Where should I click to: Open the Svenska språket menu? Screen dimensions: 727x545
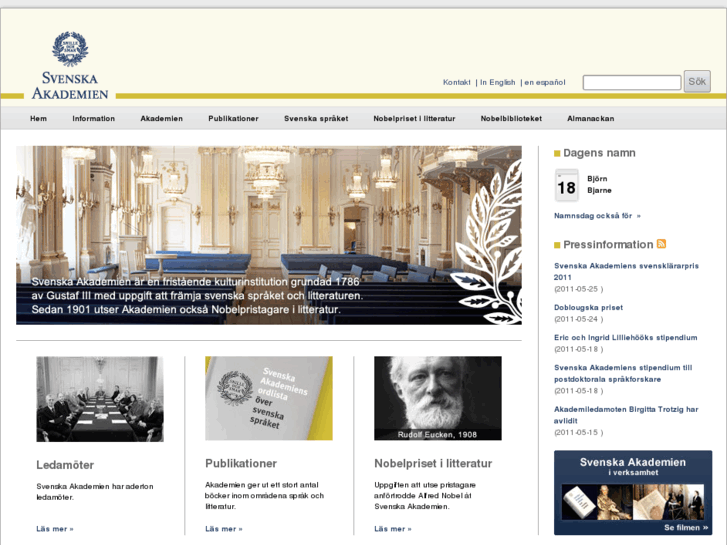coord(316,119)
